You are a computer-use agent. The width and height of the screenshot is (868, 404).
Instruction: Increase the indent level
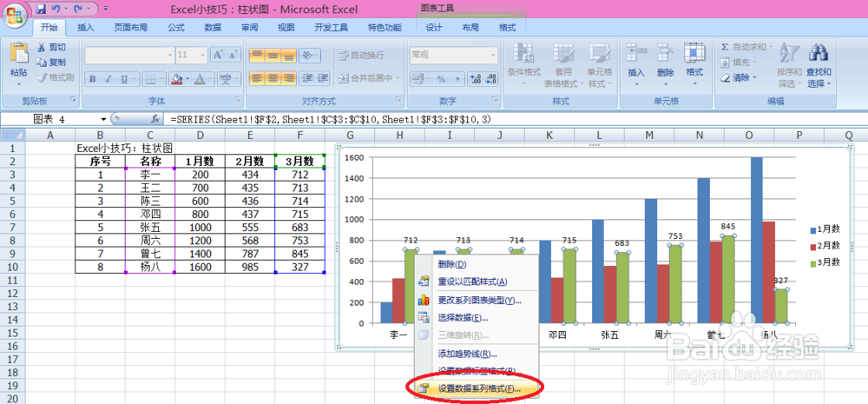323,78
